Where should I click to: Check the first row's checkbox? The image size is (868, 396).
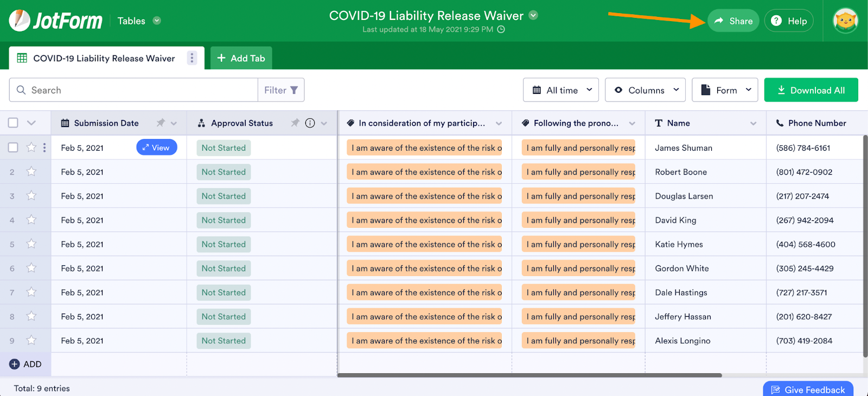pos(13,148)
